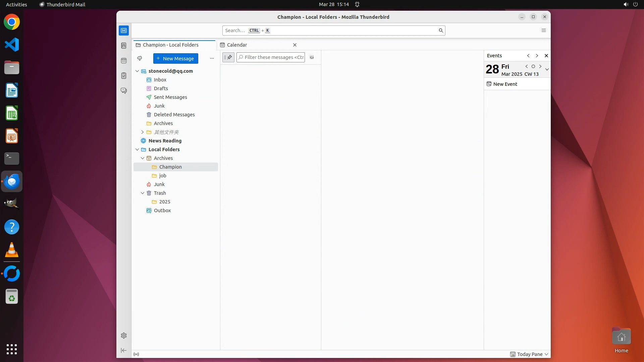Image resolution: width=644 pixels, height=362 pixels.
Task: Open the application hamburger menu
Action: 544,31
